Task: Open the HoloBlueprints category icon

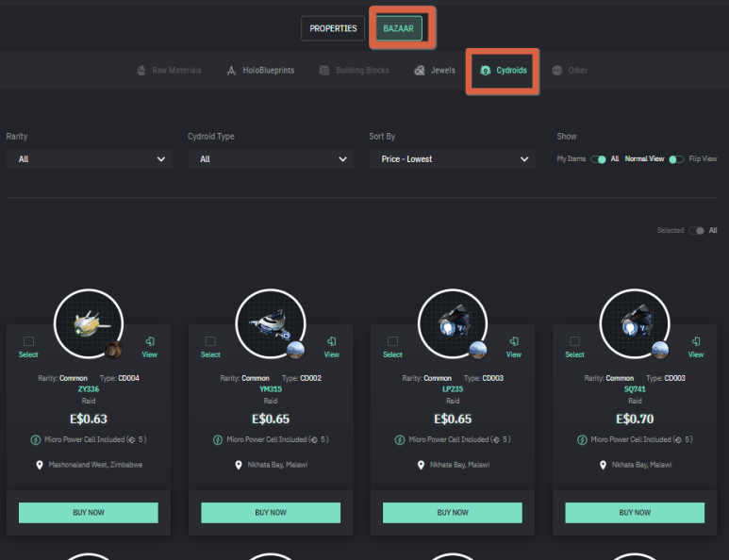Action: 231,71
